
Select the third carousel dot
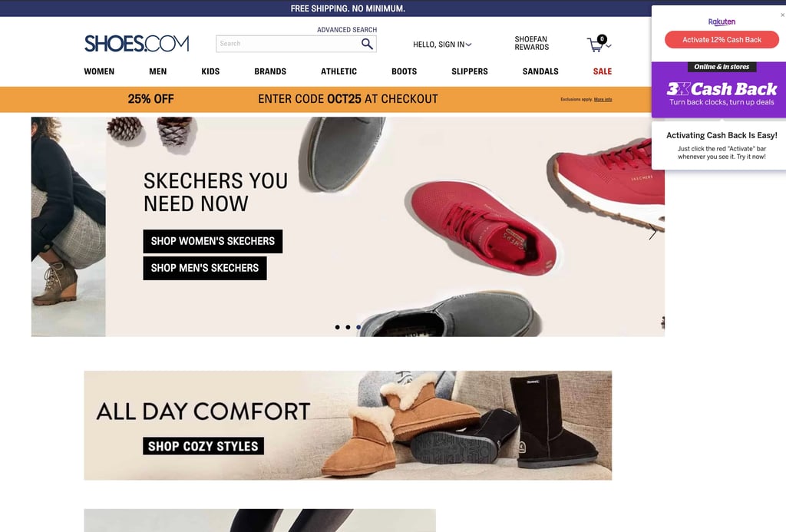point(358,328)
